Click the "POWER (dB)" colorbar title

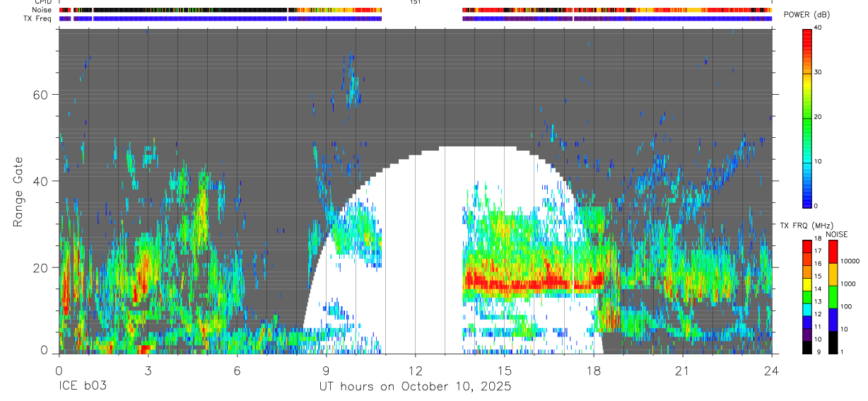pyautogui.click(x=807, y=16)
